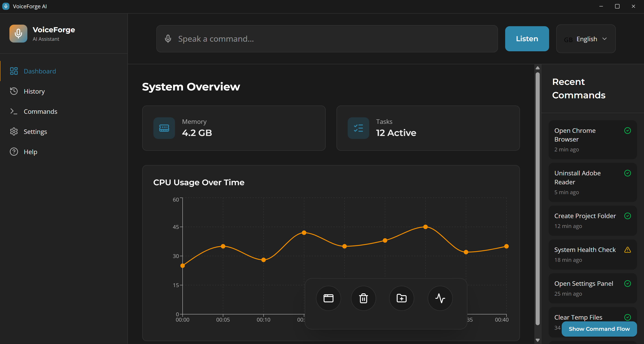Click the browser window quick action icon
Viewport: 644px width, 344px height.
point(328,298)
